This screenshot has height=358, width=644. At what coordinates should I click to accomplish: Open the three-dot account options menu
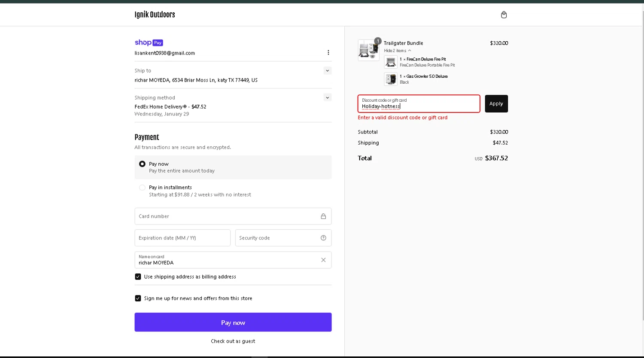[328, 52]
